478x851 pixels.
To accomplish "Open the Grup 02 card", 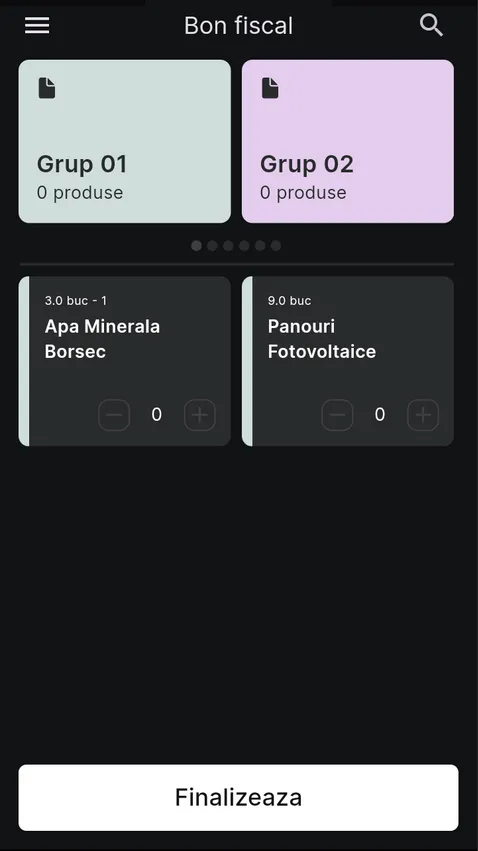I will pos(348,141).
